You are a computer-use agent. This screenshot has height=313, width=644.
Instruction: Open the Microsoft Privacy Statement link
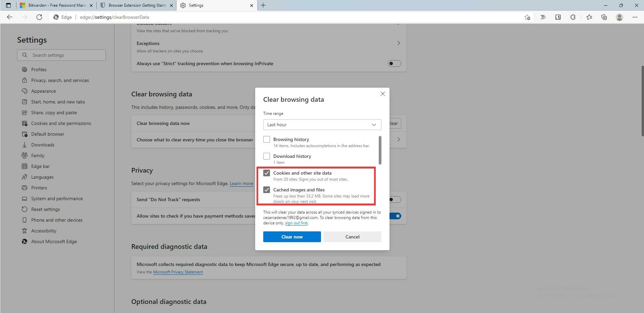click(x=178, y=272)
